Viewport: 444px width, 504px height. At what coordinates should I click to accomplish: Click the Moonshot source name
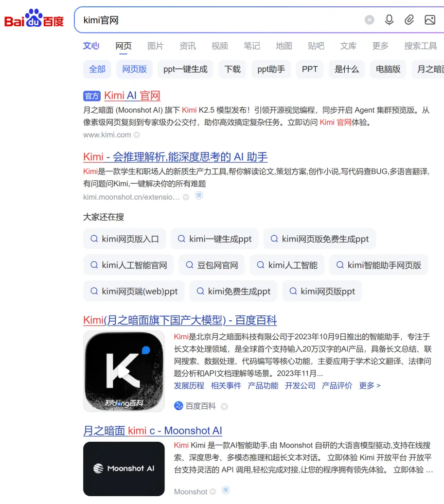(191, 492)
